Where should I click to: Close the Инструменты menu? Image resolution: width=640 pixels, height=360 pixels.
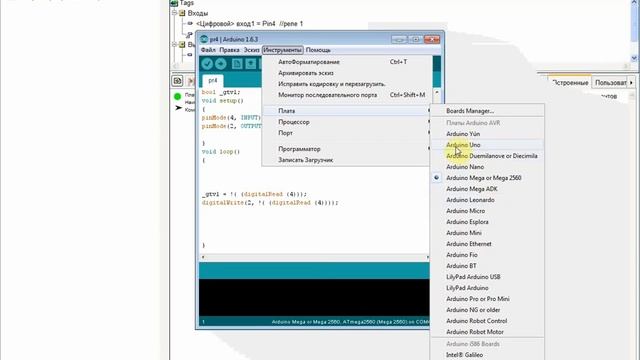(282, 50)
